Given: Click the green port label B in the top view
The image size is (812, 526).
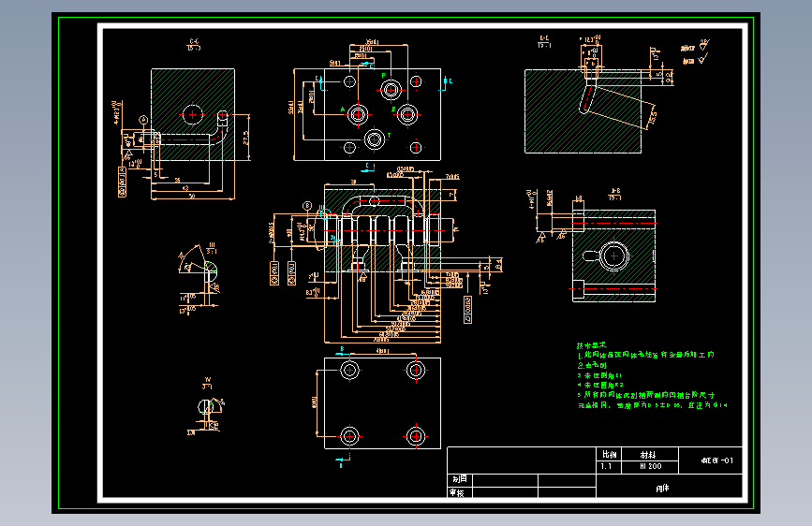Looking at the screenshot, I should (393, 110).
